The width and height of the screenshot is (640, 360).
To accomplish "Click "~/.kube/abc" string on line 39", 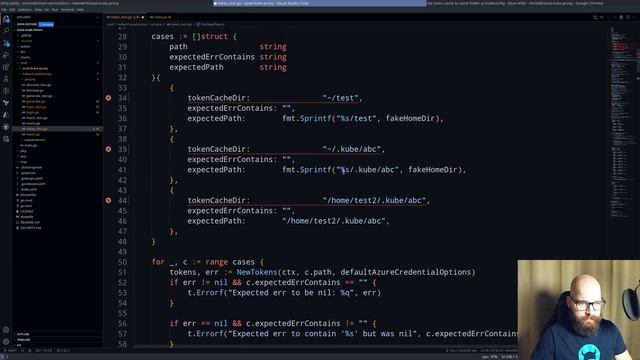I will 352,149.
